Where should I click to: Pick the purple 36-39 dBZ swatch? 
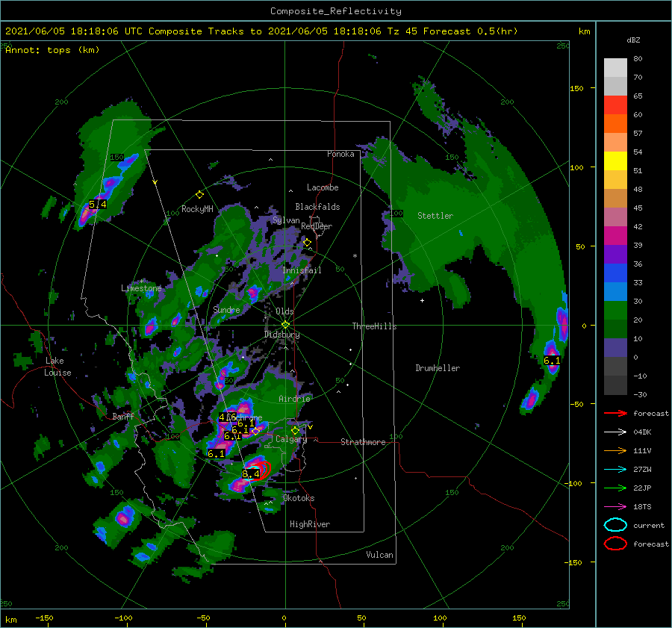tap(615, 255)
